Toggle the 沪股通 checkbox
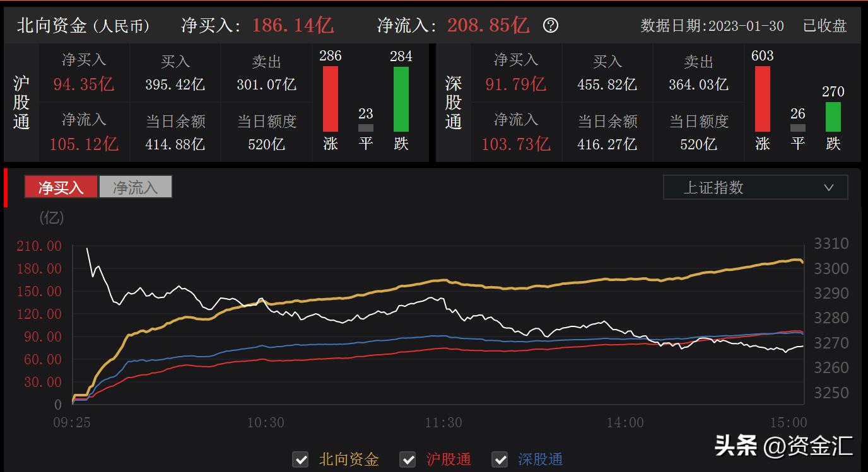 point(408,459)
